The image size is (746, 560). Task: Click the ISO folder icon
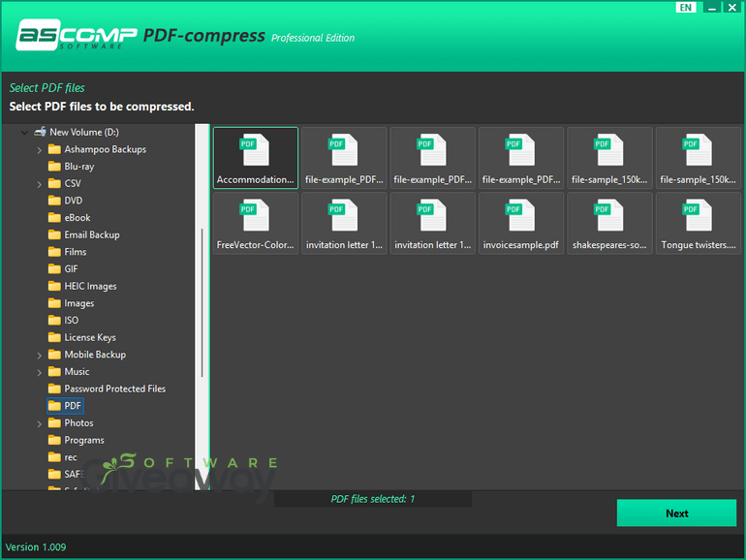54,321
